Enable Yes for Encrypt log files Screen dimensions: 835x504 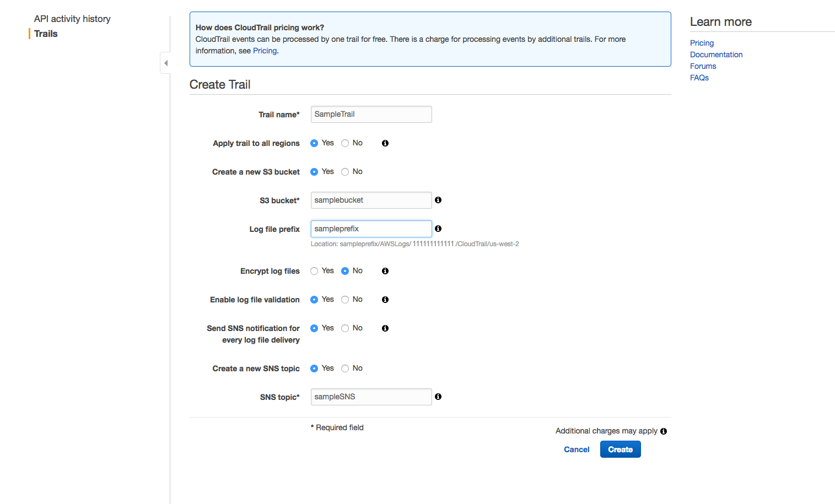[314, 270]
